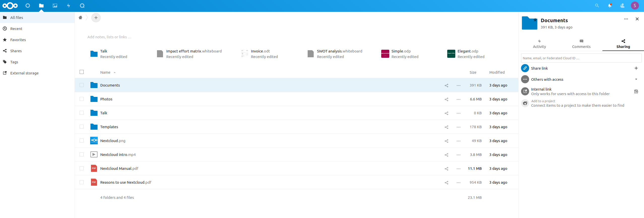Open recently edited Simple.odp thumbnail
The height and width of the screenshot is (218, 644).
click(x=385, y=54)
